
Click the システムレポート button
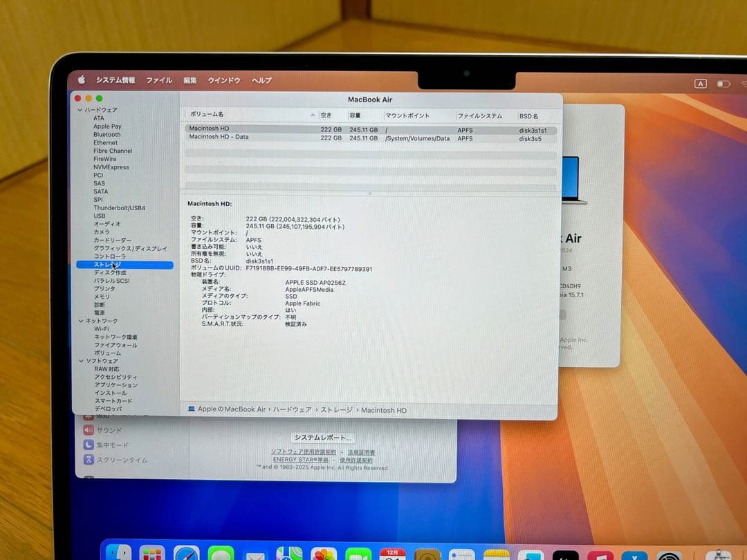click(323, 436)
